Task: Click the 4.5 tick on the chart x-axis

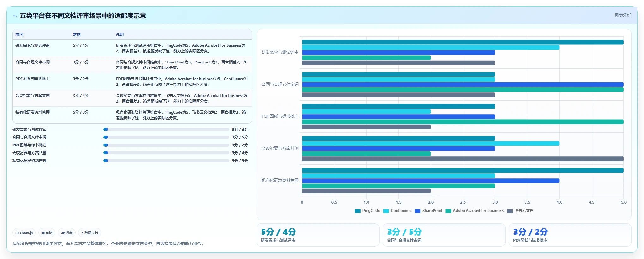Action: (x=592, y=203)
